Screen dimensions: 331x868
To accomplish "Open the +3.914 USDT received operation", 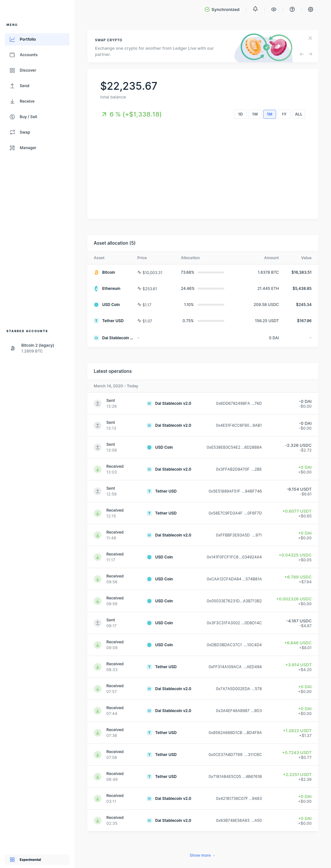I will coord(202,667).
